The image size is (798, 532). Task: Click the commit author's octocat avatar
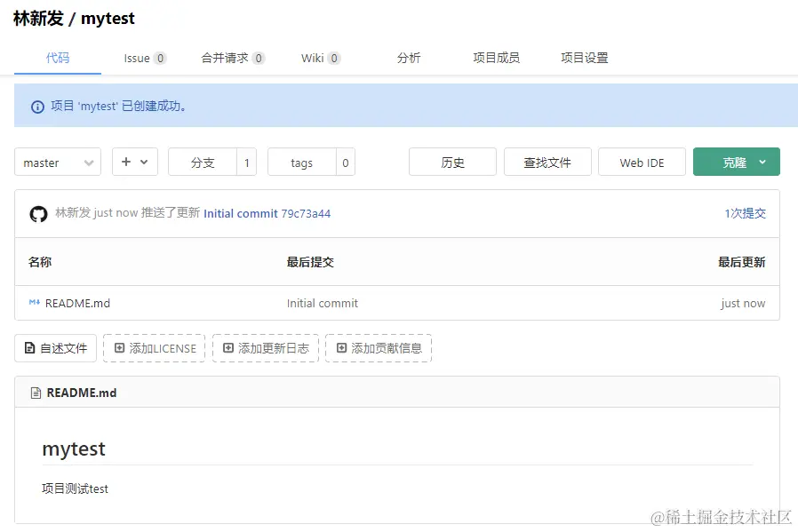click(x=36, y=213)
